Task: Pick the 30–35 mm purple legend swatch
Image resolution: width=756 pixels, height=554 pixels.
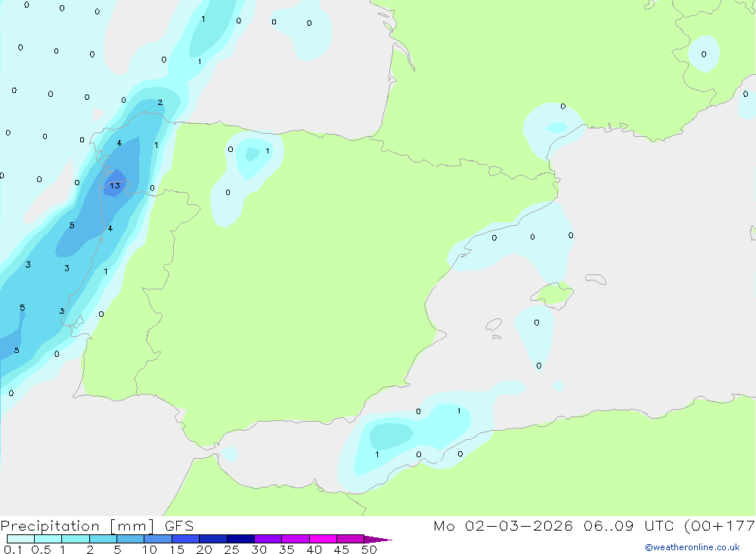Action: (x=268, y=539)
